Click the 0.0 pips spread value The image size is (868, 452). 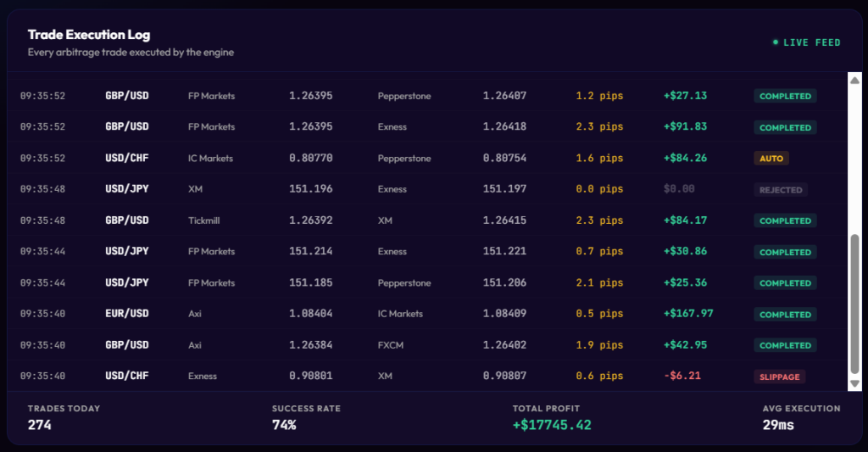coord(599,189)
